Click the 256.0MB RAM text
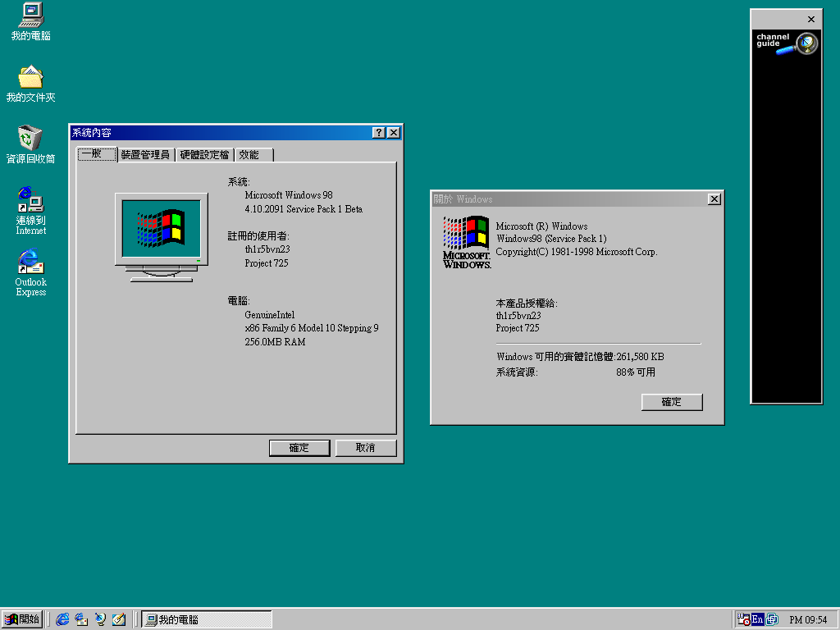The image size is (840, 630). point(275,342)
